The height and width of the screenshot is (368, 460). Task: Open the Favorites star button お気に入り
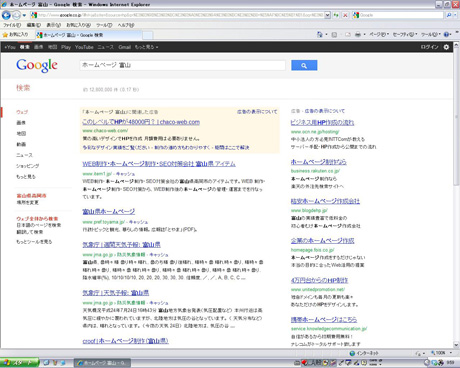point(15,35)
